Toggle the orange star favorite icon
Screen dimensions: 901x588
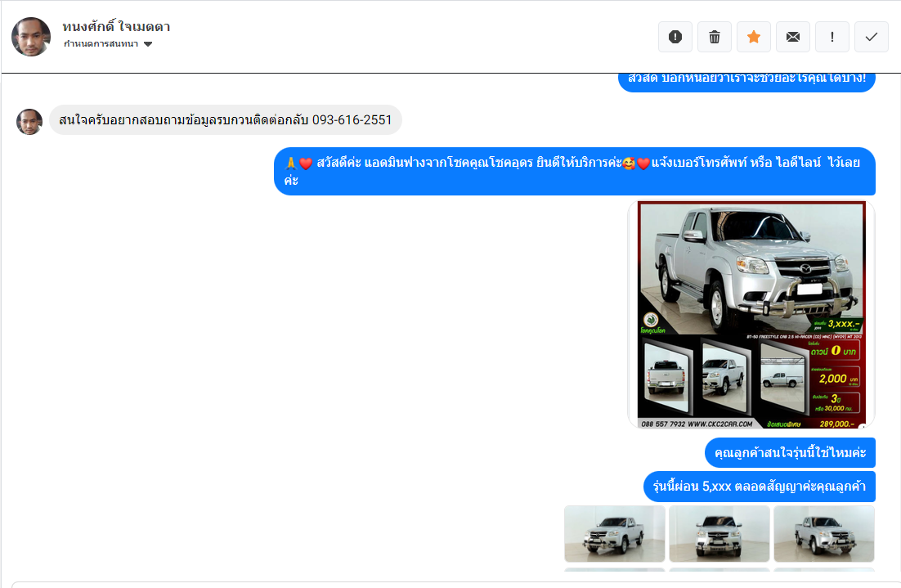pos(754,37)
